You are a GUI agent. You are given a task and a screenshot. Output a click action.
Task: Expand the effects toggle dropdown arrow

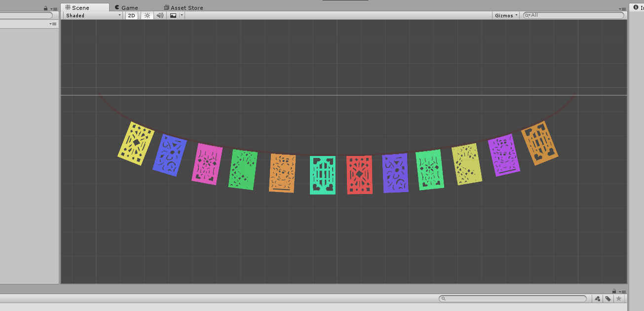[181, 15]
